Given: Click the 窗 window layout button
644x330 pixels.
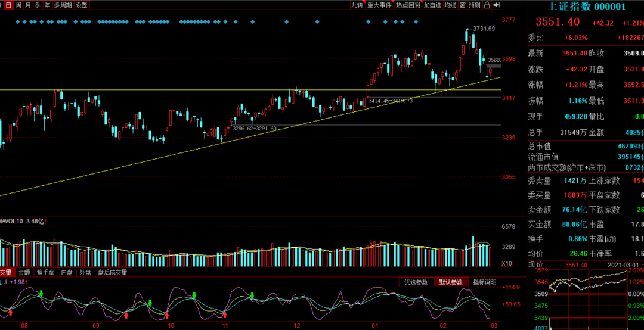Looking at the screenshot, I should pos(463,5).
